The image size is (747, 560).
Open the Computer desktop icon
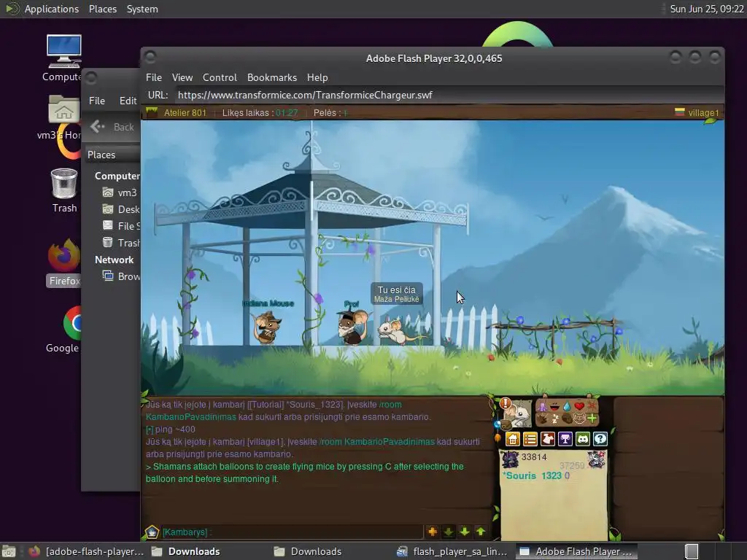coord(63,58)
